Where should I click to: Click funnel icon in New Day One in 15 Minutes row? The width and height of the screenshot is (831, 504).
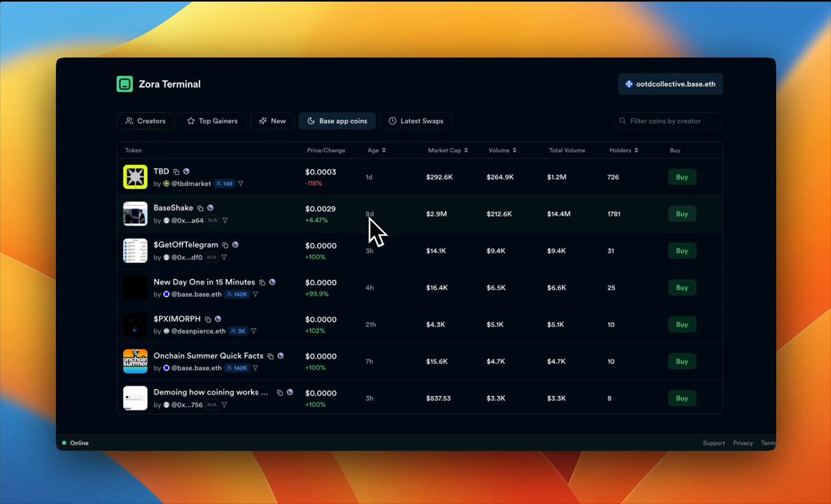(x=255, y=294)
